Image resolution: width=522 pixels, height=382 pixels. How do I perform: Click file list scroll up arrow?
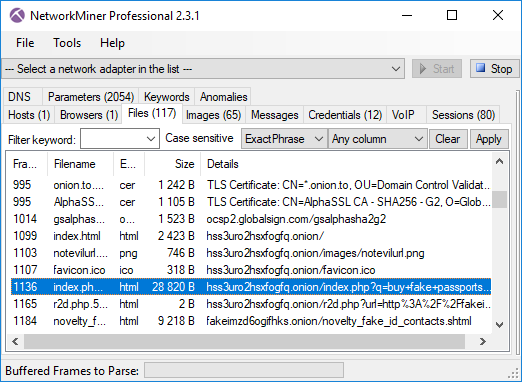[x=499, y=162]
